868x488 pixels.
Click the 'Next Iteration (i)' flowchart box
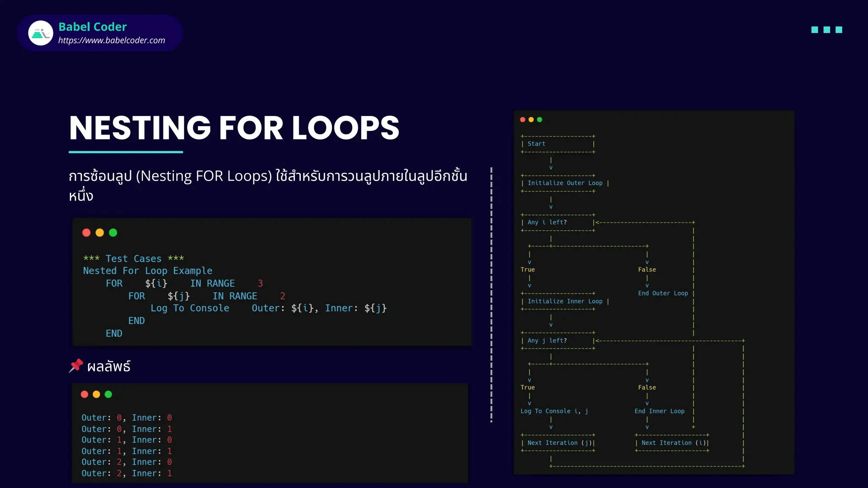tap(672, 443)
